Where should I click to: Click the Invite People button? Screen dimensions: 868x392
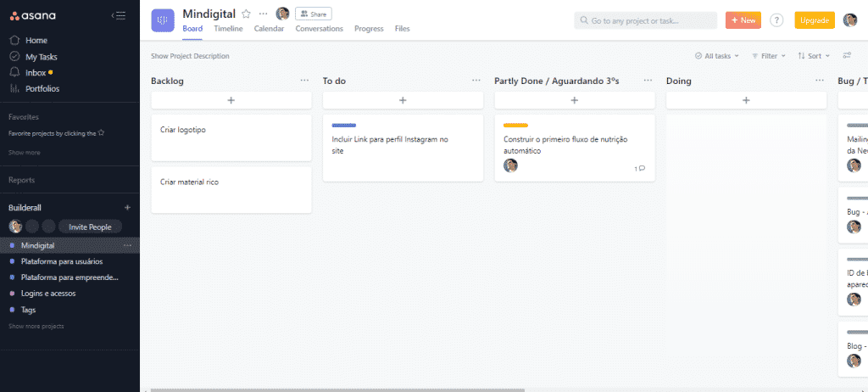(x=90, y=227)
